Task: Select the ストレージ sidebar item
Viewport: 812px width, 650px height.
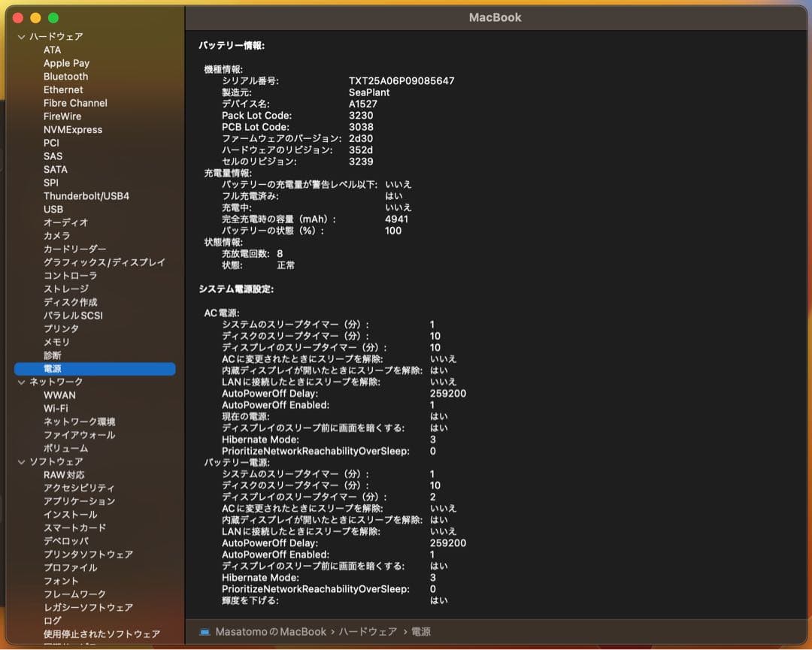Action: pyautogui.click(x=66, y=289)
